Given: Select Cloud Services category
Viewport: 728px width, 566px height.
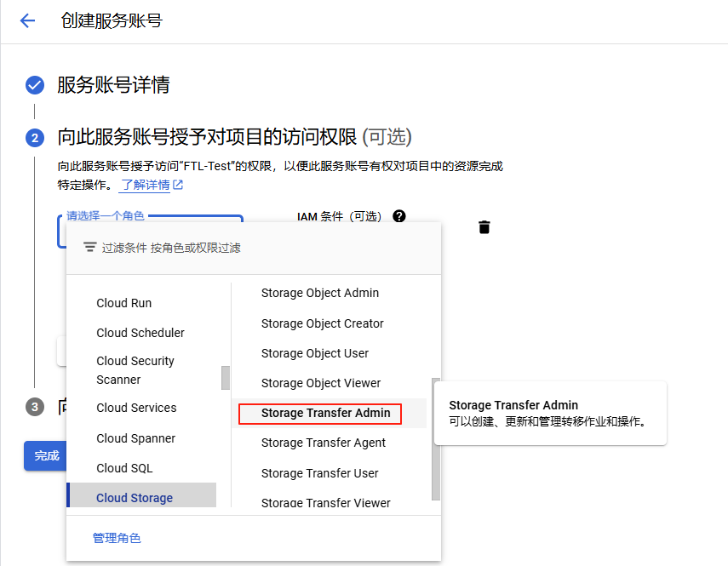Looking at the screenshot, I should coord(136,408).
